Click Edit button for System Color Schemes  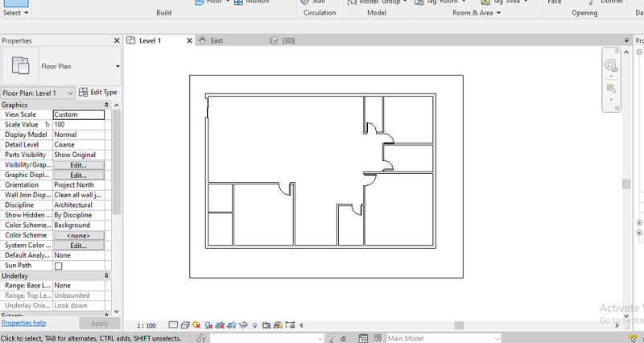pyautogui.click(x=78, y=246)
